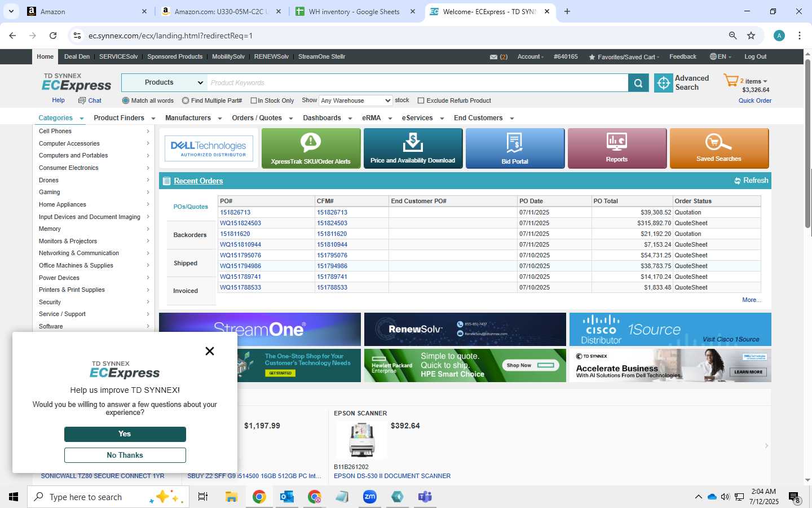
Task: Open messages envelope icon in top bar
Action: [x=493, y=57]
